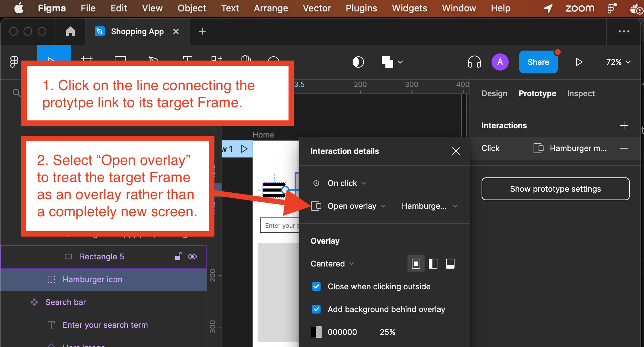
Task: Remove the Click interaction with minus icon
Action: point(624,148)
